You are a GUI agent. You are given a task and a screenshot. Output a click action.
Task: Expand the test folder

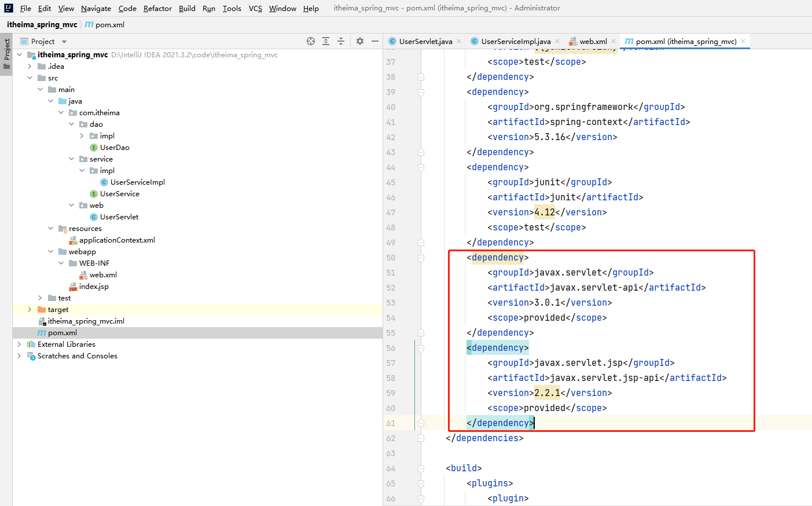coord(41,298)
